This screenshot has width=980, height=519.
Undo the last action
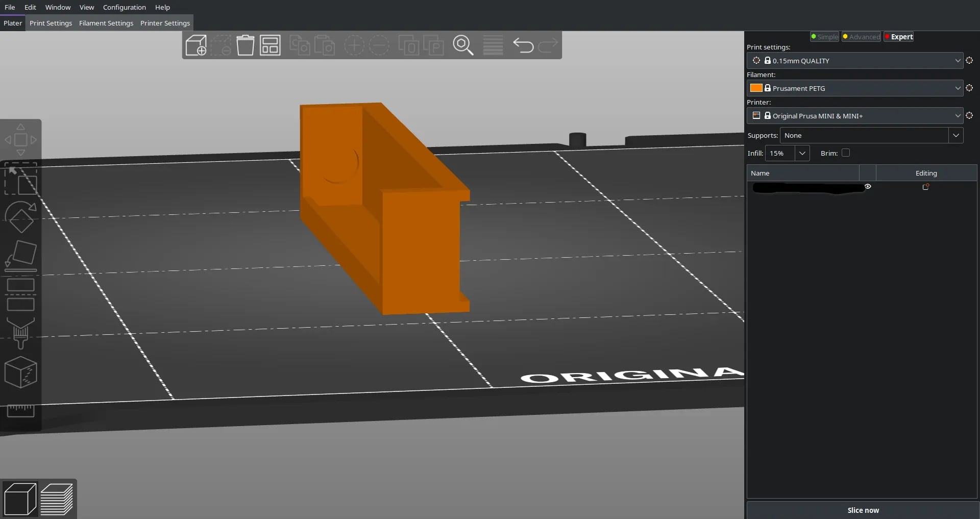point(523,45)
